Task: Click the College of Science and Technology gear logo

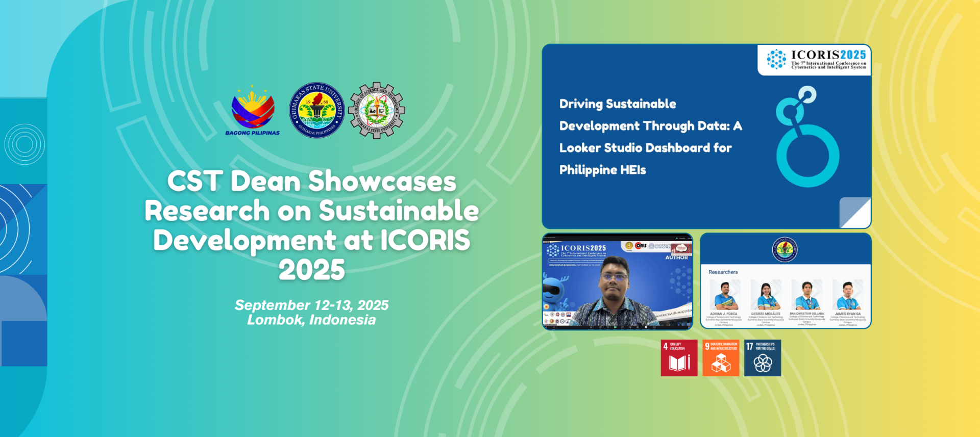Action: tap(377, 110)
